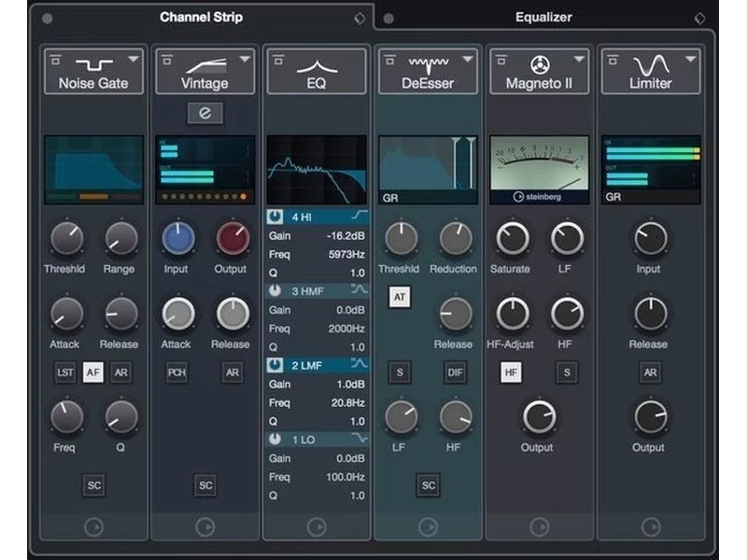
Task: Change the 4 HI band filter type icon
Action: pos(359,216)
